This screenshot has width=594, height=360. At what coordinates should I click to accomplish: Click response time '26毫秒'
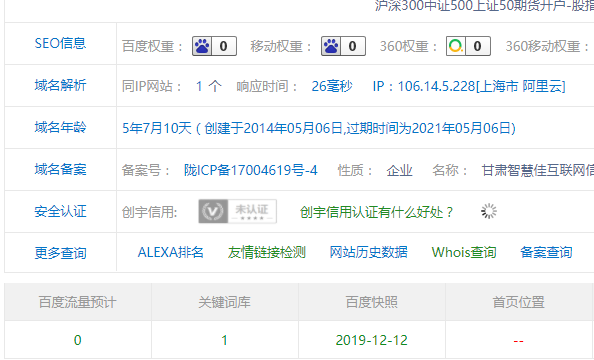(332, 86)
